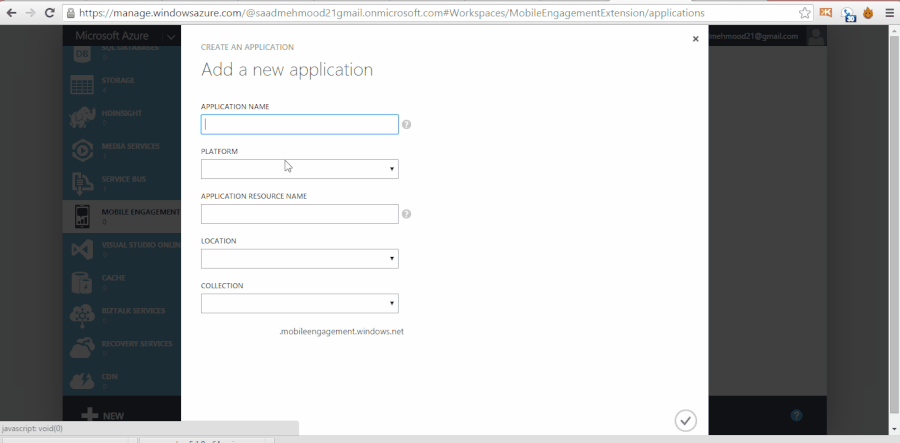Image resolution: width=900 pixels, height=443 pixels.
Task: Open the Location dropdown
Action: pyautogui.click(x=299, y=259)
